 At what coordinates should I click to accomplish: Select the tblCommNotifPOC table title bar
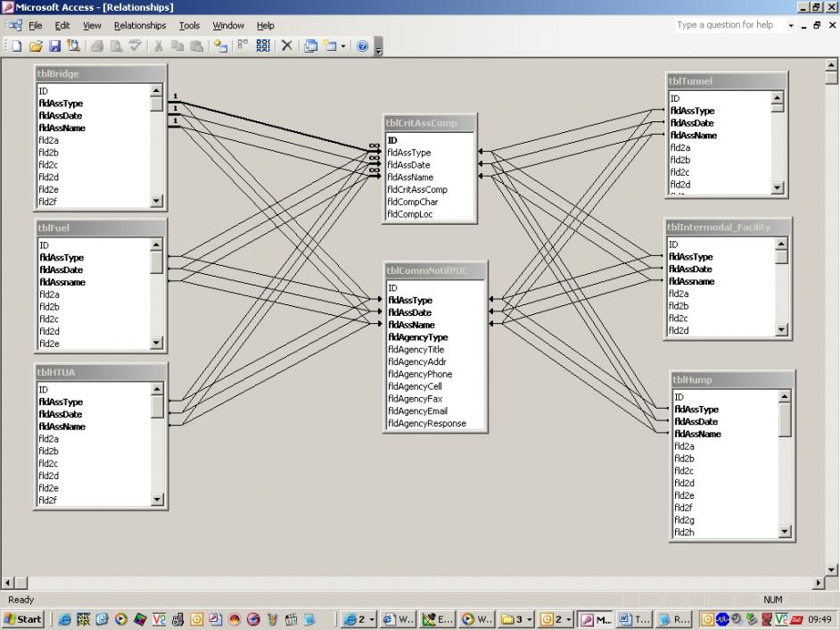(x=435, y=270)
